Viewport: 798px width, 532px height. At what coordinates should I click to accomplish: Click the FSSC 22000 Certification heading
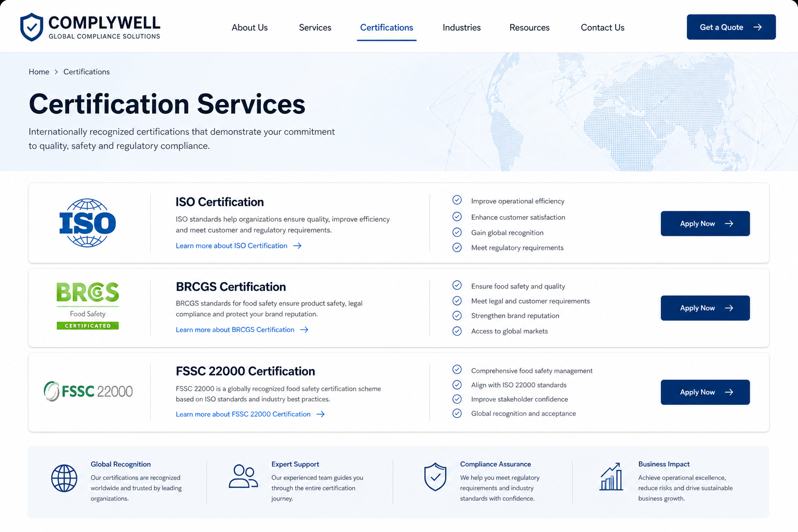pos(245,371)
